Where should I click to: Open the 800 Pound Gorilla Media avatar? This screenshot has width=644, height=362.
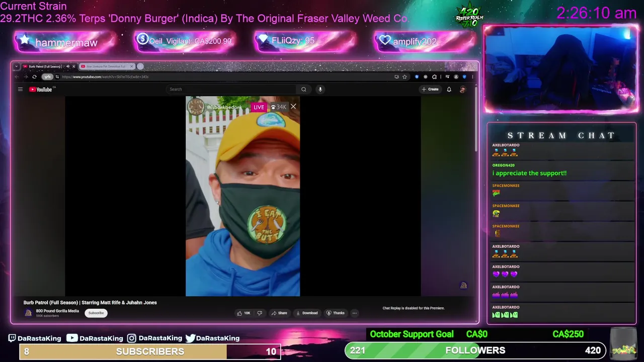click(x=28, y=313)
